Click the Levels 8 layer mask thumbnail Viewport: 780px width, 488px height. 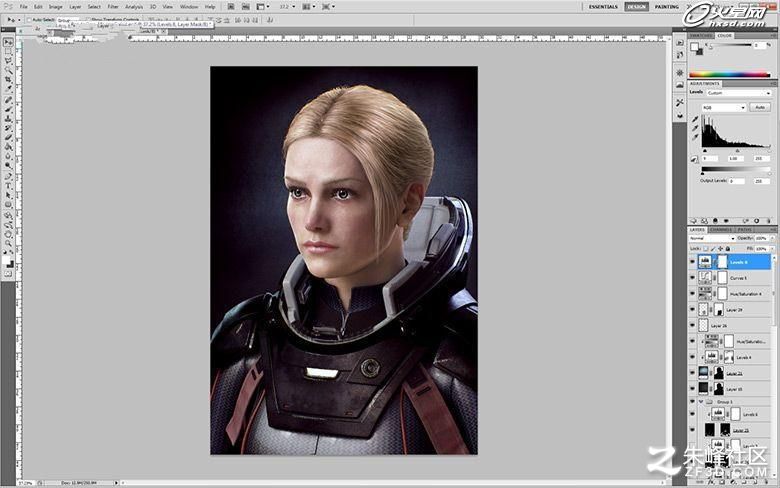point(722,262)
